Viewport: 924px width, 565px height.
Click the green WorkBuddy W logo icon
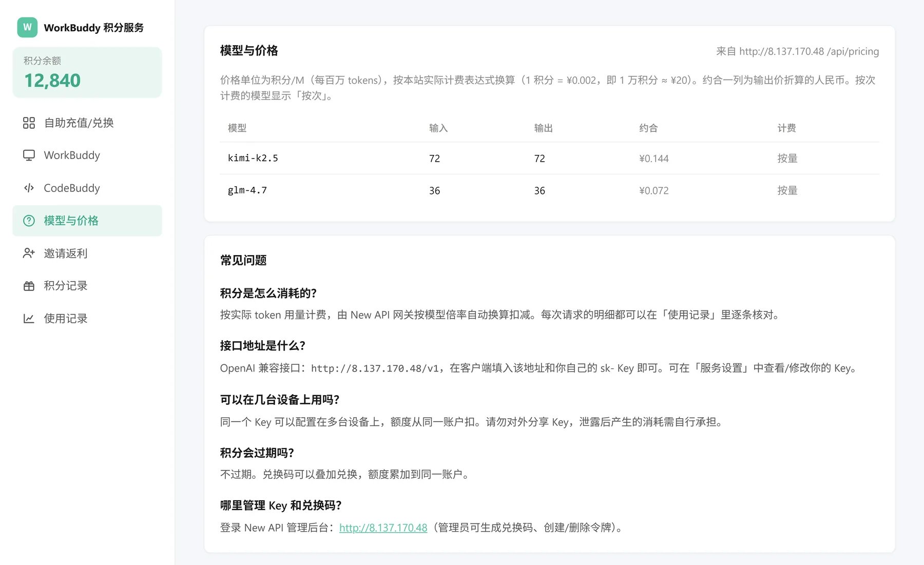(27, 27)
